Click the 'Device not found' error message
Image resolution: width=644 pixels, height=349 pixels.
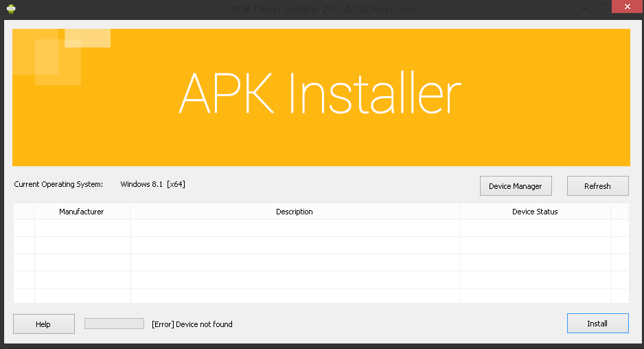[x=192, y=324]
